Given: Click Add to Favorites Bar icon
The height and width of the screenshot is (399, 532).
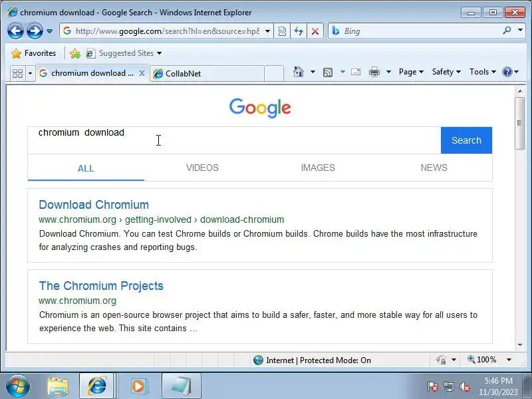Looking at the screenshot, I should (x=75, y=53).
